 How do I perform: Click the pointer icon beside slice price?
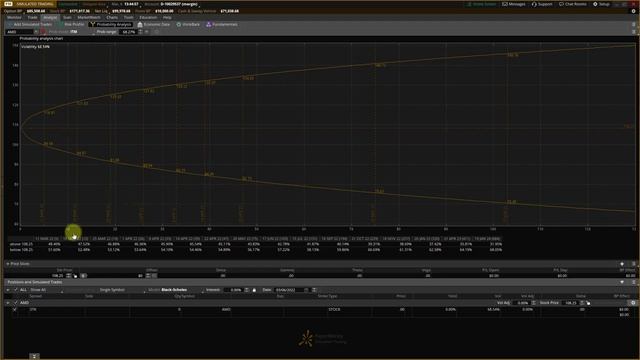coord(75,276)
